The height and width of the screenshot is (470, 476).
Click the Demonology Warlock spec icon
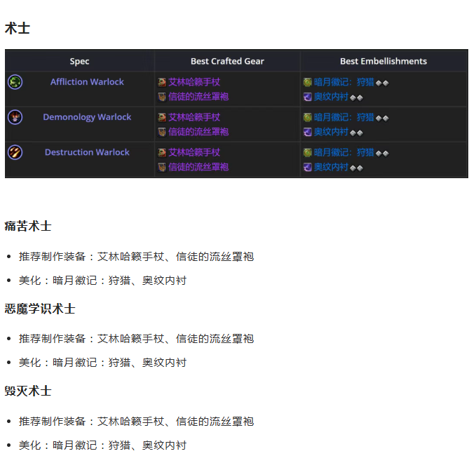click(15, 117)
